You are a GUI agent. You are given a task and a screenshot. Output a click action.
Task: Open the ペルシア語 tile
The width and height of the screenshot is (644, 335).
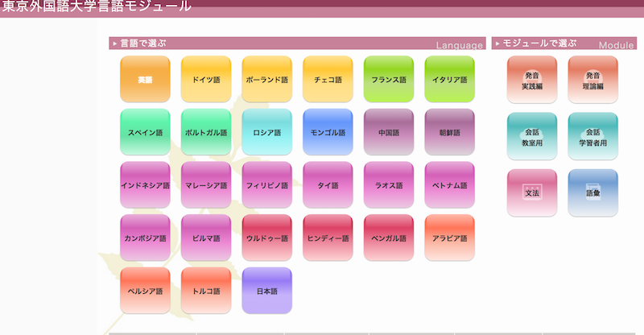click(x=145, y=291)
